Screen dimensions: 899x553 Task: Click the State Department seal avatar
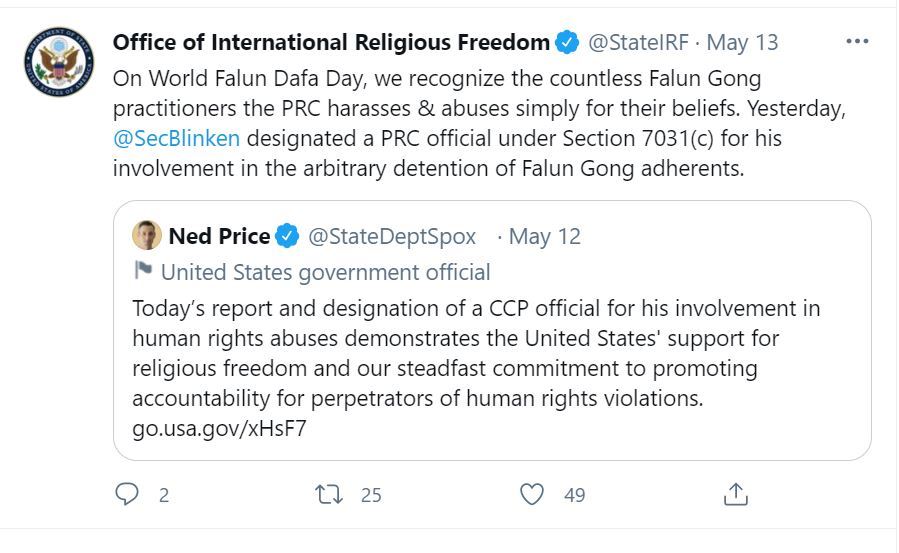pyautogui.click(x=58, y=62)
